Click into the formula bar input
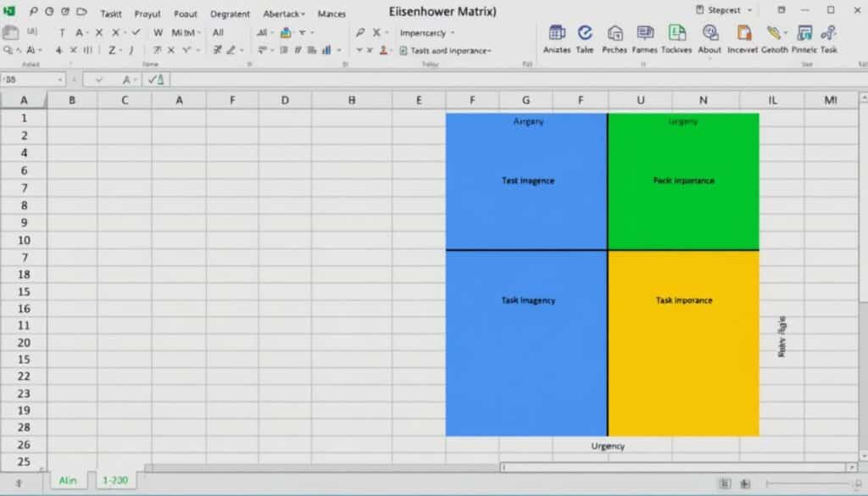This screenshot has width=868, height=496. [518, 80]
